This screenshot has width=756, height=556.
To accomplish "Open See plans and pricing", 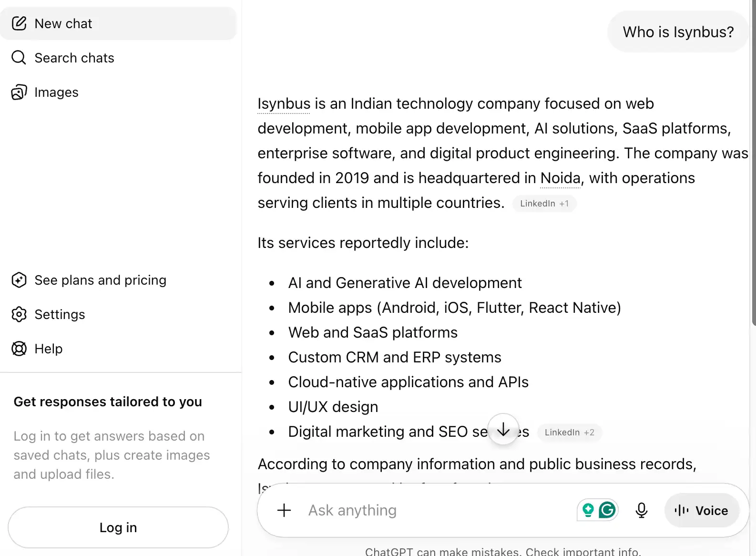I will coord(118,280).
